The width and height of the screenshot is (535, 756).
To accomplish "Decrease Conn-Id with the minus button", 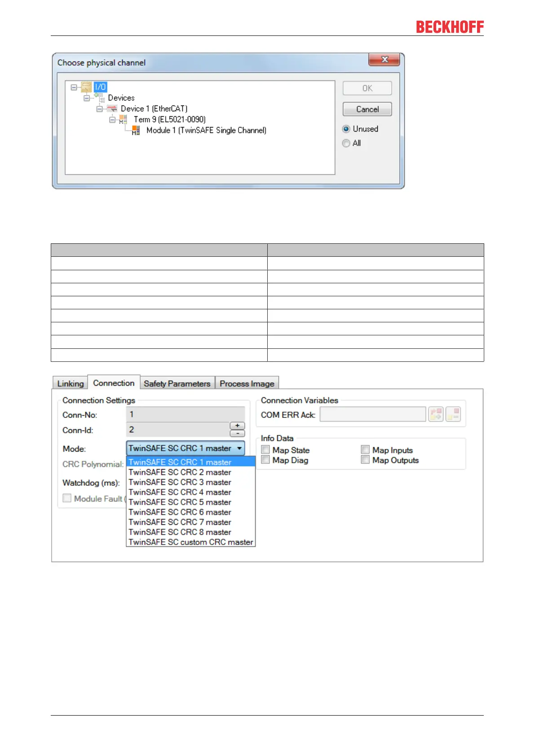I will coord(237,433).
